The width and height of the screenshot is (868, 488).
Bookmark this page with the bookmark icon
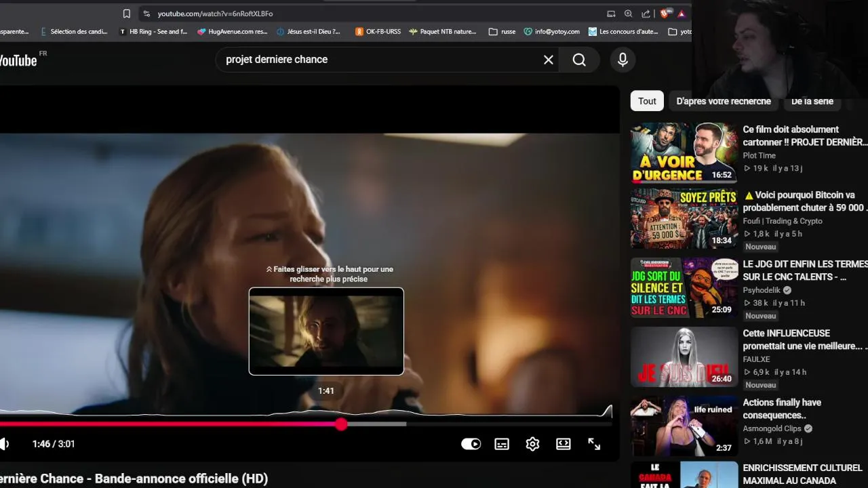(127, 14)
